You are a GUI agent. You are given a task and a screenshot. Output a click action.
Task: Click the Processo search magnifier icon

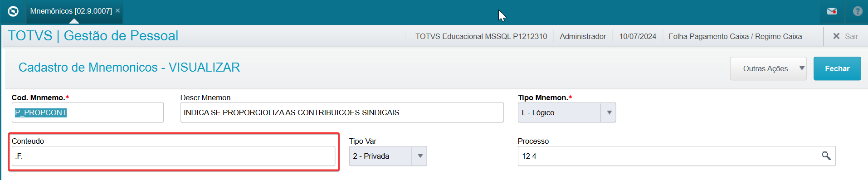click(826, 156)
